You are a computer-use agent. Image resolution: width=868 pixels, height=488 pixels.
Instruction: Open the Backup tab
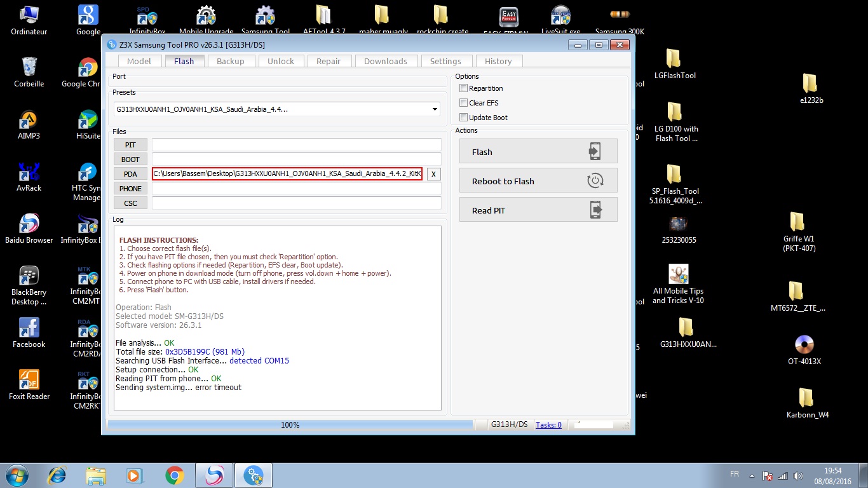pyautogui.click(x=231, y=61)
